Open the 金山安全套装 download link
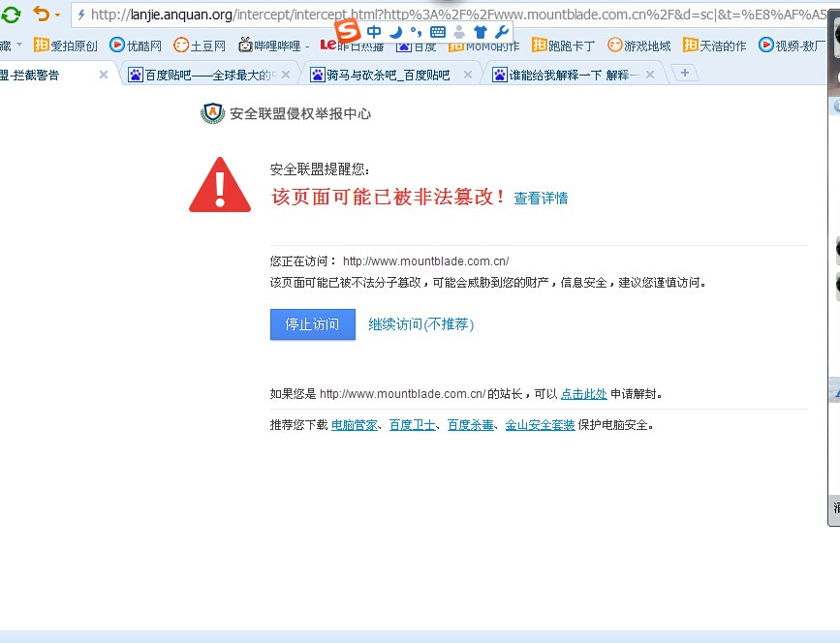 pos(540,425)
